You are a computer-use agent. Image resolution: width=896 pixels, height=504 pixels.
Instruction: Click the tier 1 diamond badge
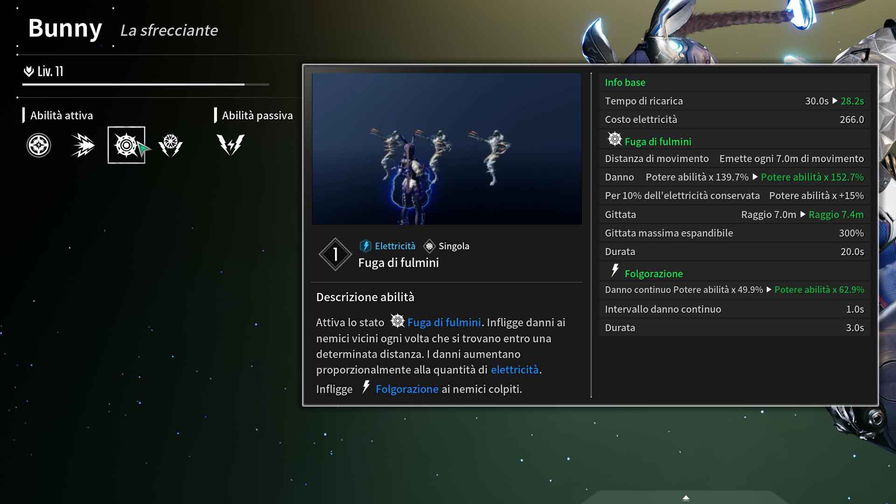(x=335, y=255)
